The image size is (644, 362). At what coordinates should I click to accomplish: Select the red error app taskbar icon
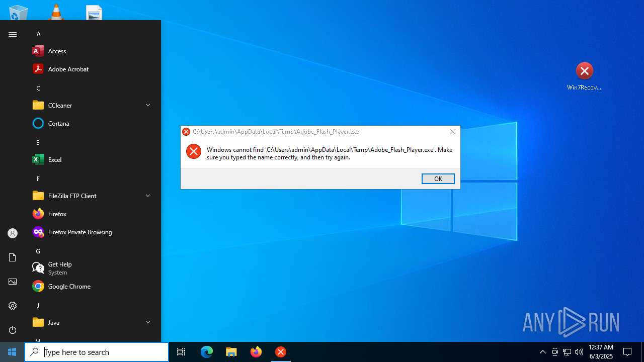(x=281, y=352)
